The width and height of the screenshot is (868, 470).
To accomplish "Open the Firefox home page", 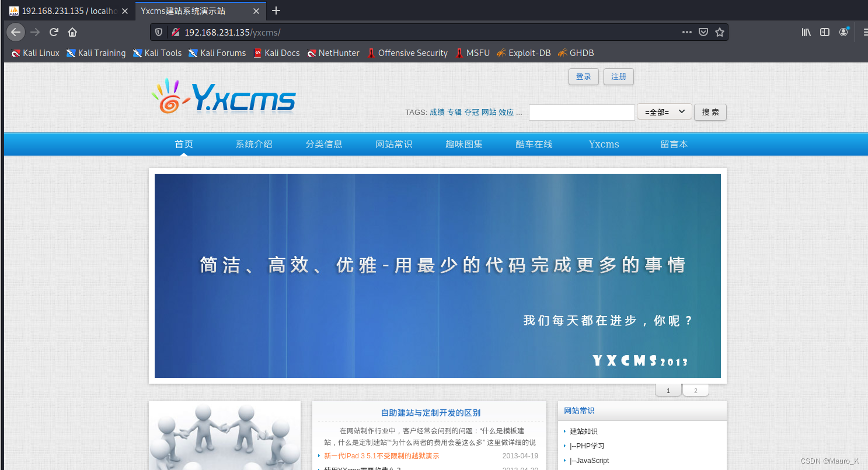I will coord(71,32).
